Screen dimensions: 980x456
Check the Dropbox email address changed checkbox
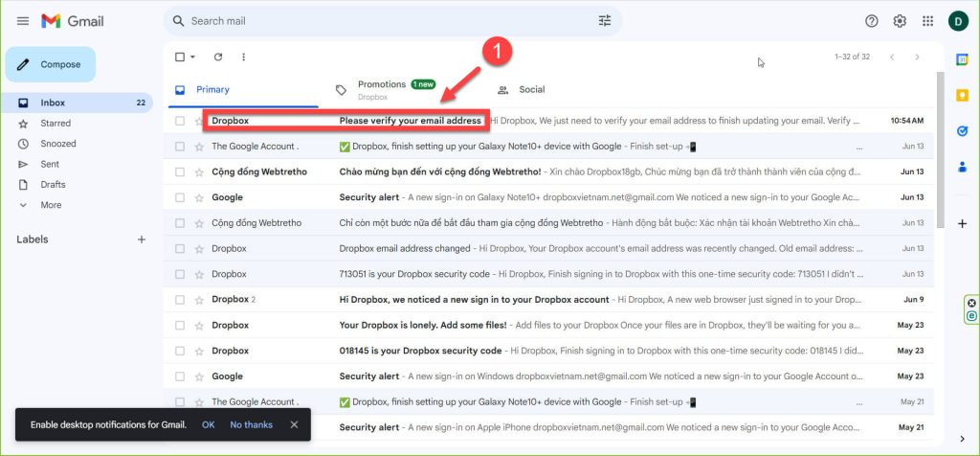pyautogui.click(x=180, y=249)
